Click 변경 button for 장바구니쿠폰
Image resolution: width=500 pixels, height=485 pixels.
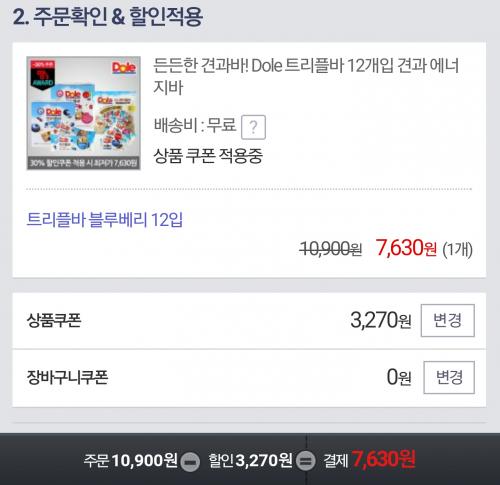(449, 377)
